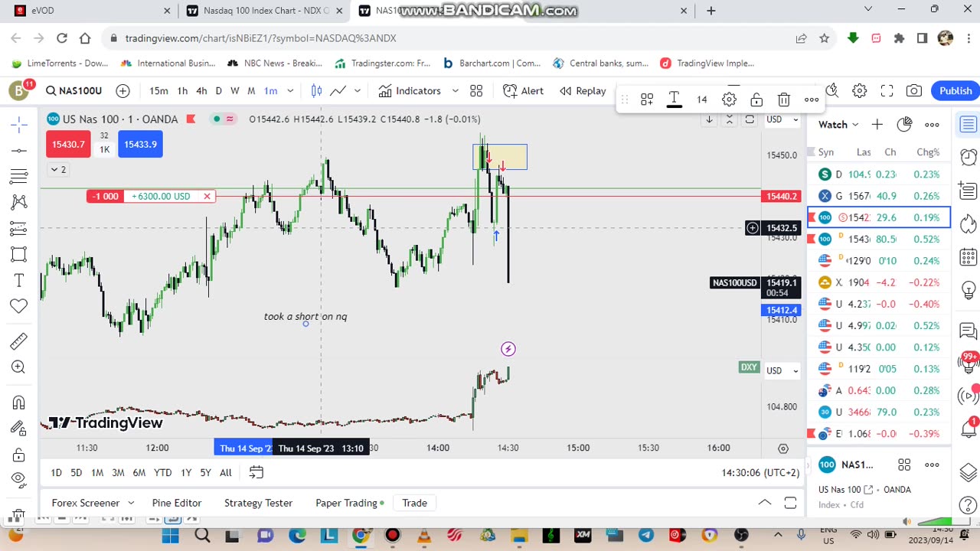980x551 pixels.
Task: Open the timeframe interval dropdown chevron
Action: [x=290, y=91]
